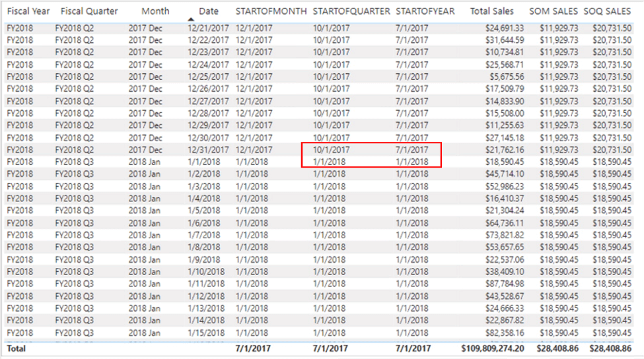
Task: Select the date cell 12/31/2017
Action: [208, 150]
